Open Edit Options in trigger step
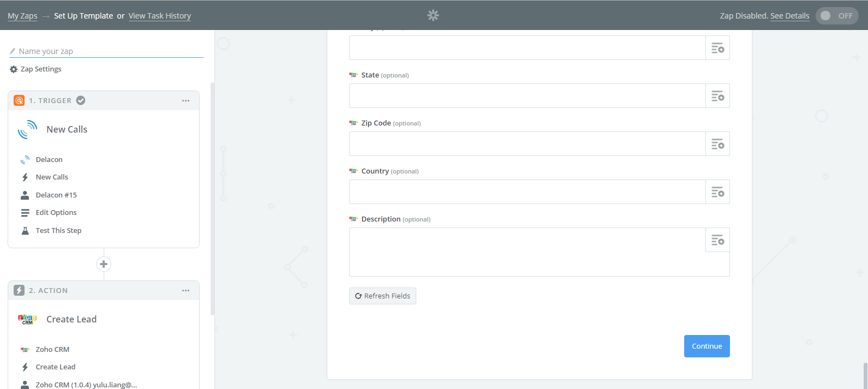The height and width of the screenshot is (389, 868). [x=56, y=212]
